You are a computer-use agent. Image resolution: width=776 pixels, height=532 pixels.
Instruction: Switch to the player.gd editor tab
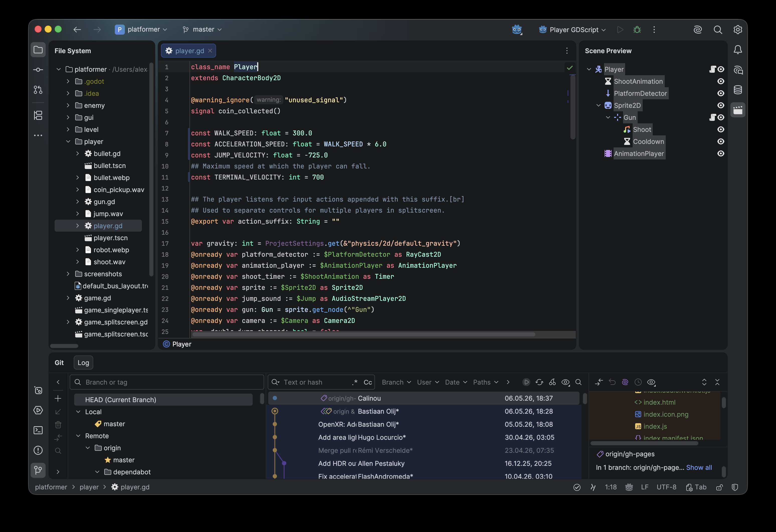pyautogui.click(x=189, y=50)
